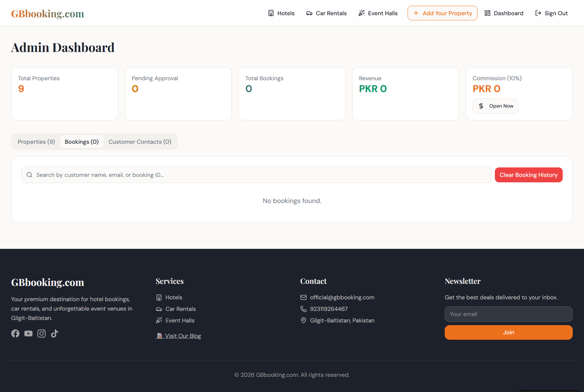Click the Add Your Property button
Screen dimensions: 584x392
[x=442, y=13]
